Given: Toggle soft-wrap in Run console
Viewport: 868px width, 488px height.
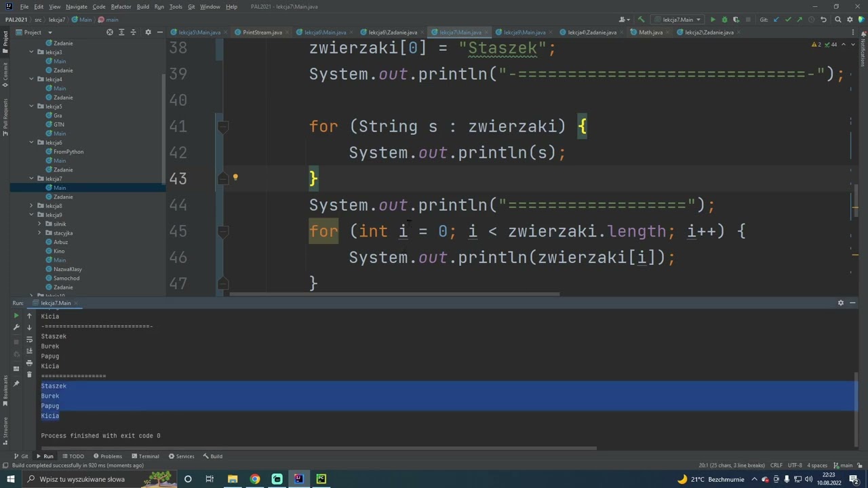Looking at the screenshot, I should (29, 339).
